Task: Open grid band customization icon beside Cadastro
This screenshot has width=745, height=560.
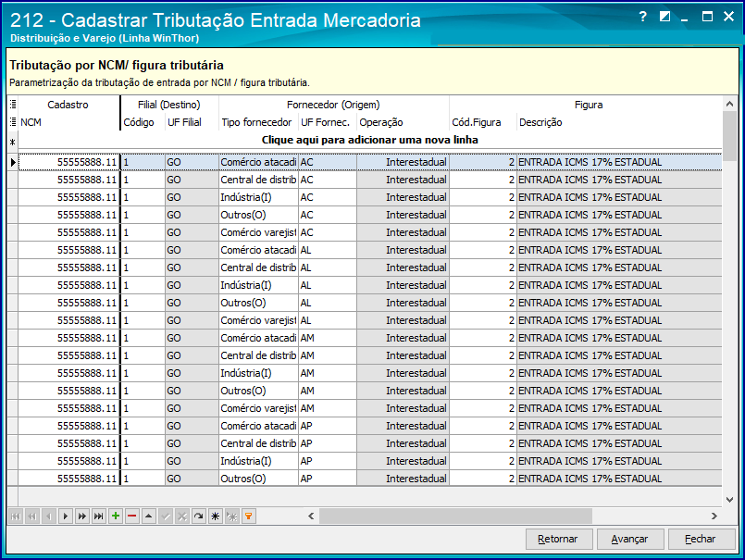Action: (x=13, y=104)
